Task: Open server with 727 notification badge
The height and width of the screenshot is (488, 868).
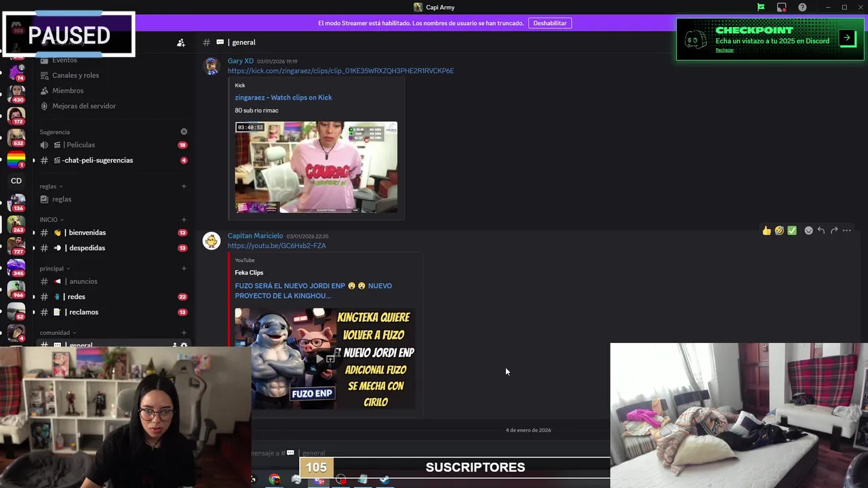Action: click(x=16, y=245)
